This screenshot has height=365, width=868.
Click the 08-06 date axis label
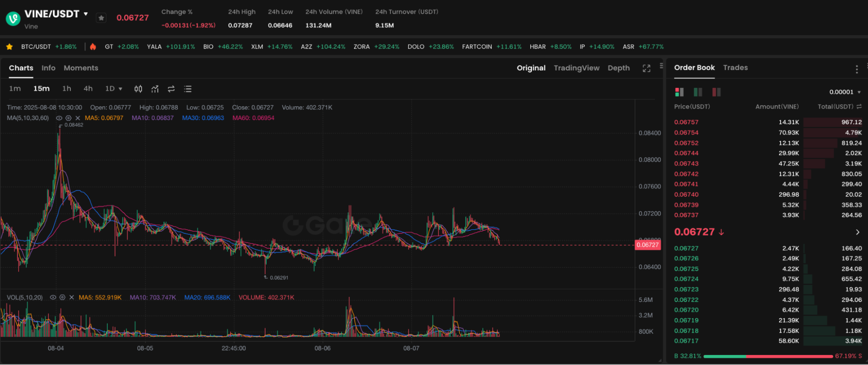click(323, 348)
